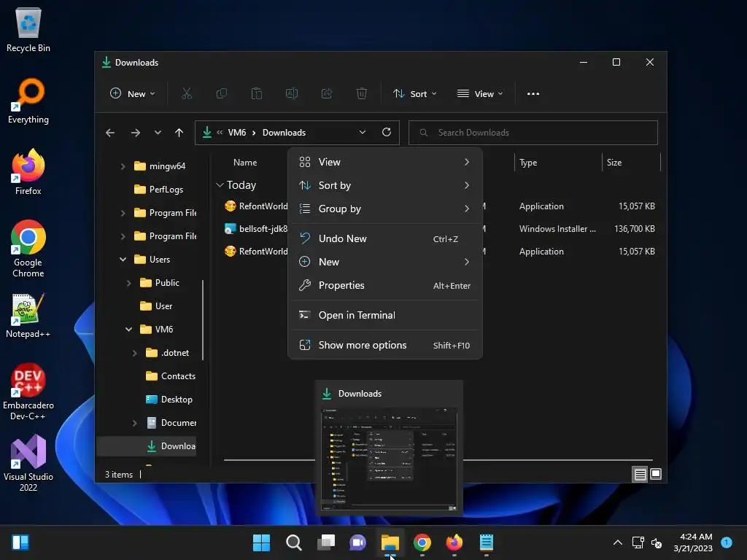
Task: Go up one folder level arrow
Action: click(x=179, y=133)
